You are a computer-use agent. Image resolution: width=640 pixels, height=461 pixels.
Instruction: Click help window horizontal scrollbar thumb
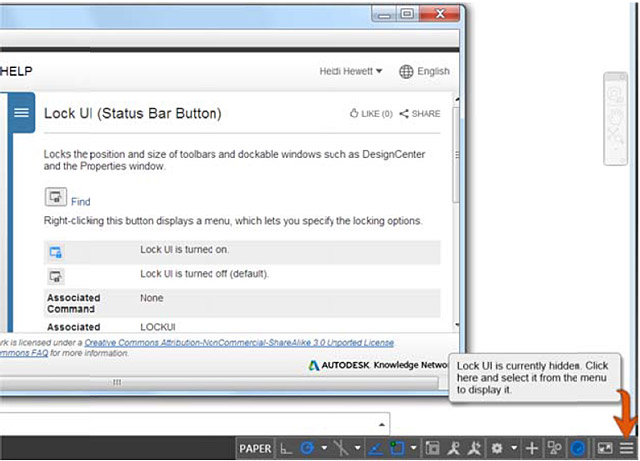(x=219, y=382)
